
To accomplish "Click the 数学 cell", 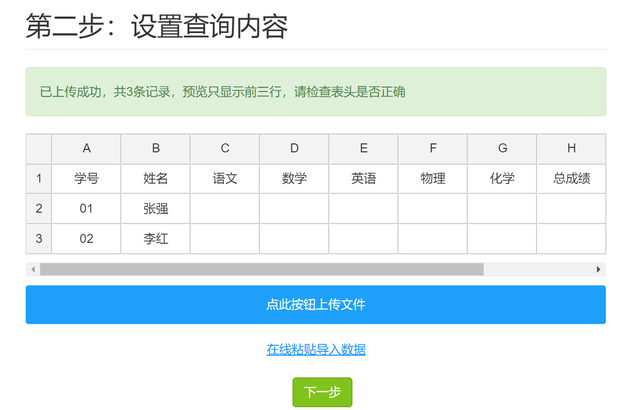I will 294,179.
